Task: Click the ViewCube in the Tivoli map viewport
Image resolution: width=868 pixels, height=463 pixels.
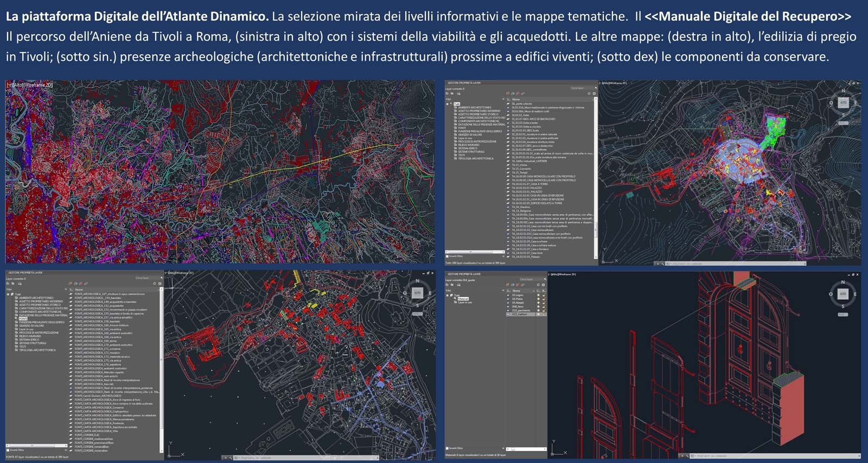Action: point(843,102)
